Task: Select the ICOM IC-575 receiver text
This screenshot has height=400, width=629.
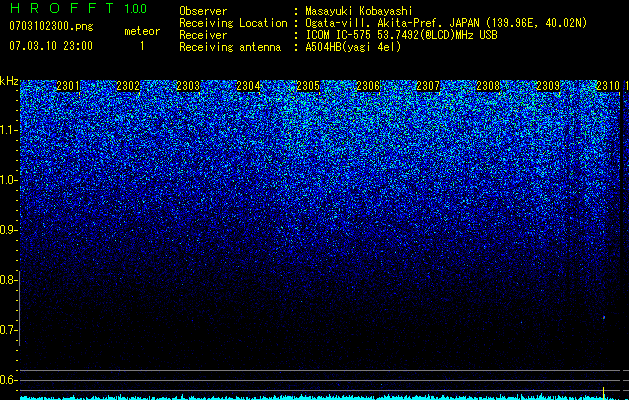Action: pyautogui.click(x=401, y=35)
